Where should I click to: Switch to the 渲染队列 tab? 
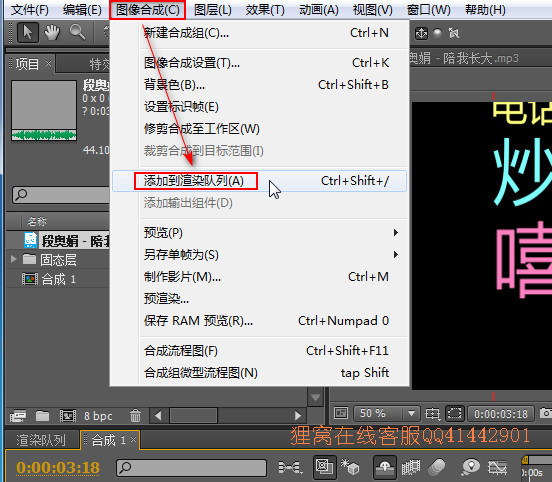point(41,440)
